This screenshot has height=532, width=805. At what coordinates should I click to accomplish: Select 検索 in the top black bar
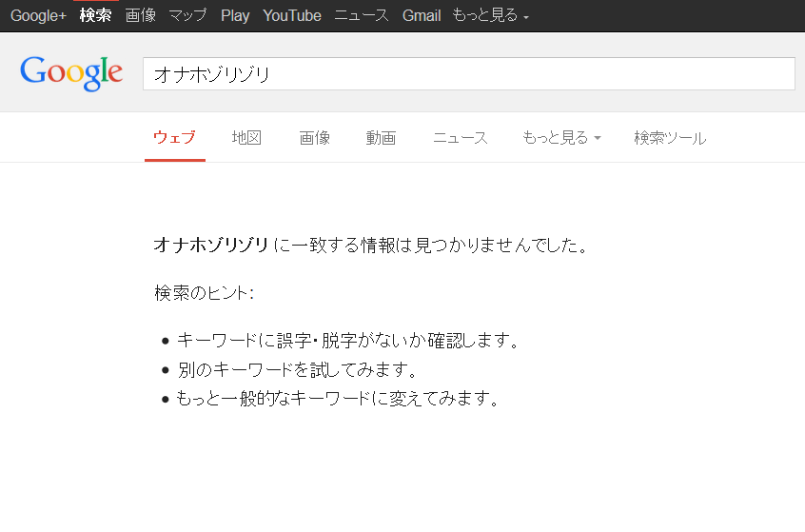tap(95, 15)
